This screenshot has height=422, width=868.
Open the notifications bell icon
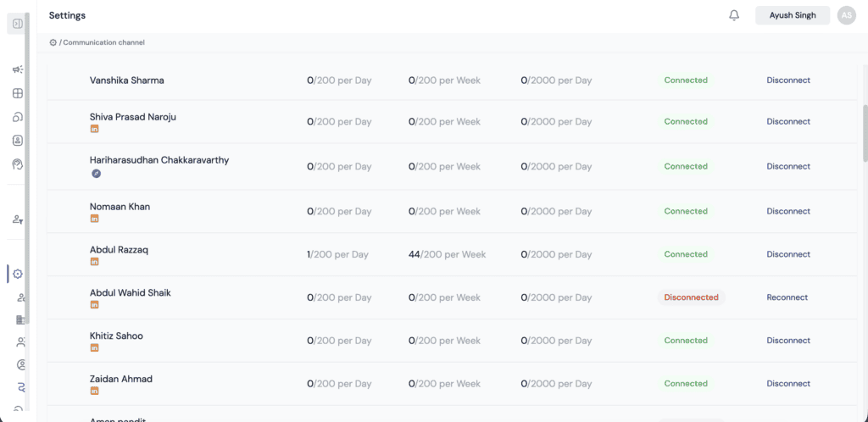(734, 15)
